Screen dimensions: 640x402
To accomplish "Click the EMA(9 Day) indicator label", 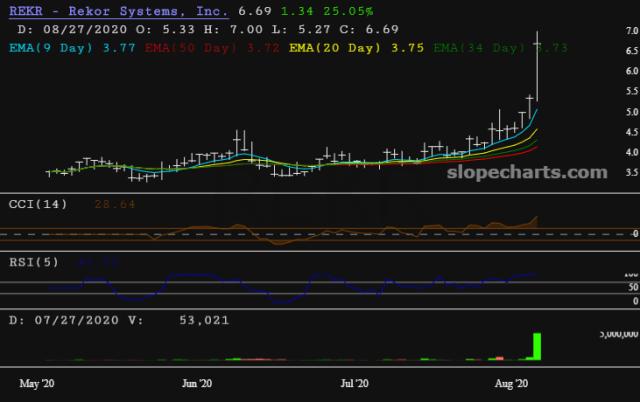I will pyautogui.click(x=50, y=46).
